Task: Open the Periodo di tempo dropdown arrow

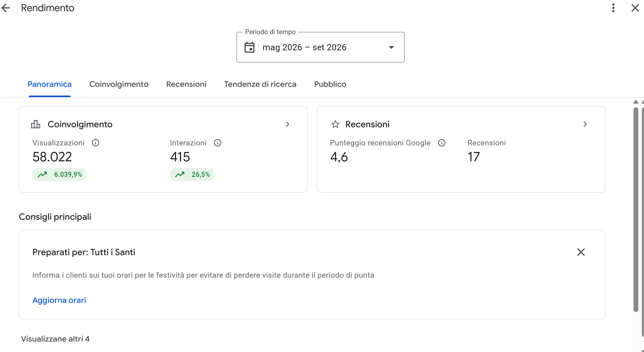Action: (x=391, y=47)
